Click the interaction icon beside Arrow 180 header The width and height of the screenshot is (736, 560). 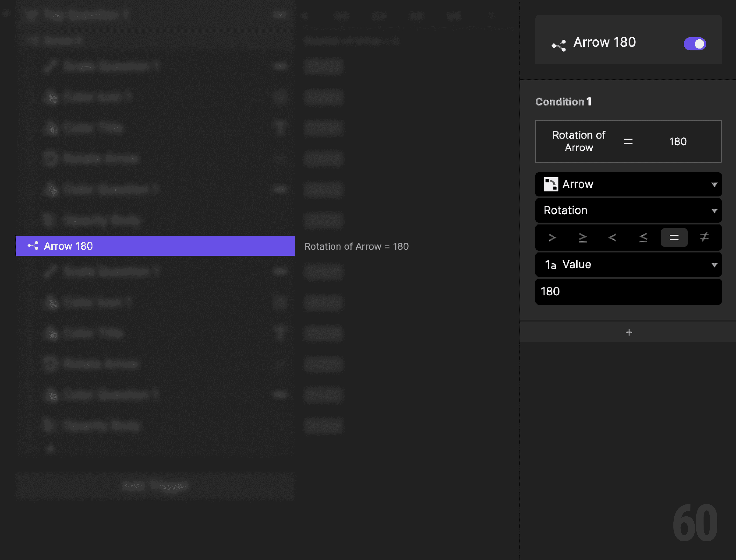coord(559,44)
